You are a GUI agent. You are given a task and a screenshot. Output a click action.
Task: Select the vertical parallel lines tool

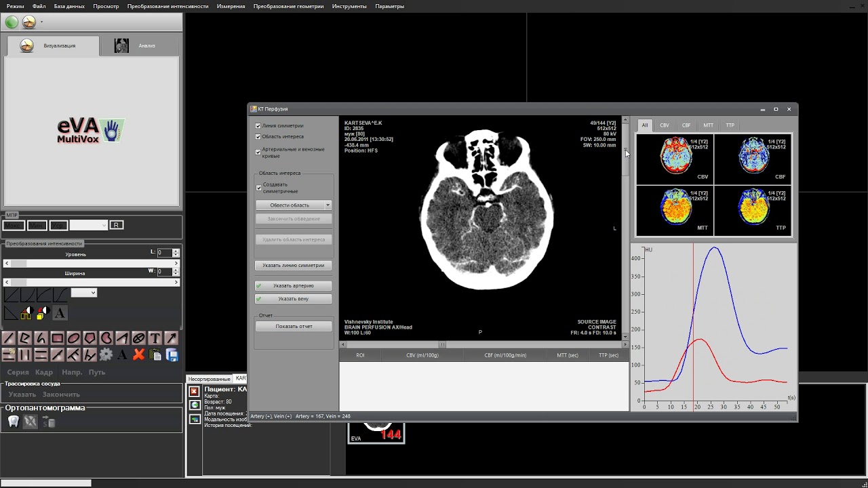click(24, 354)
